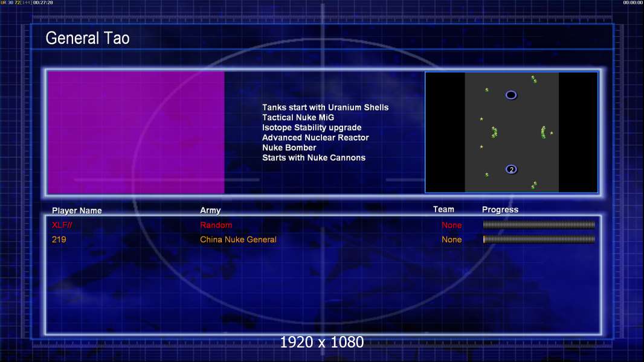
Task: Click Team None for player 219
Action: pos(451,240)
